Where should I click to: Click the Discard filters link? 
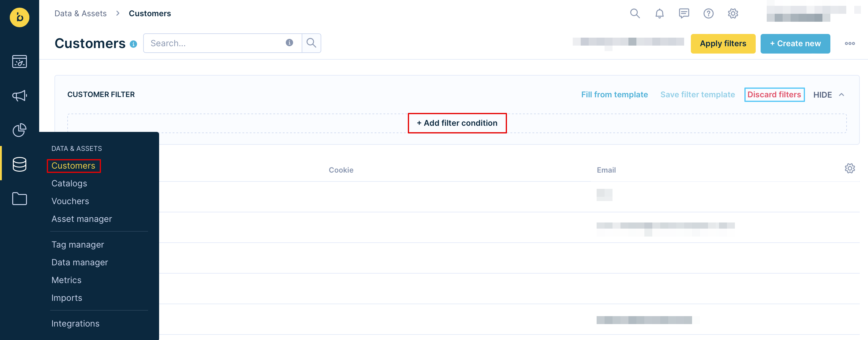point(774,95)
